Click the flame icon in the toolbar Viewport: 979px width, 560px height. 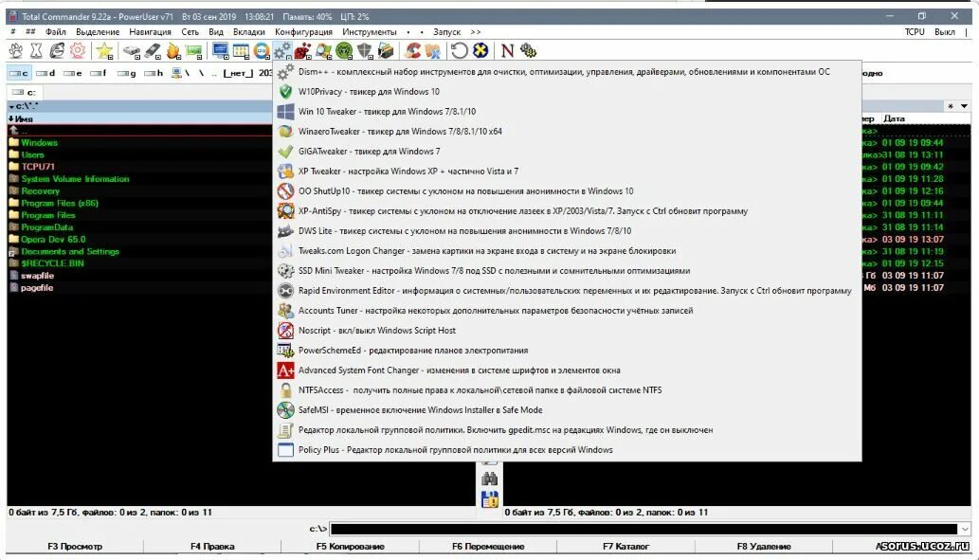pyautogui.click(x=172, y=50)
